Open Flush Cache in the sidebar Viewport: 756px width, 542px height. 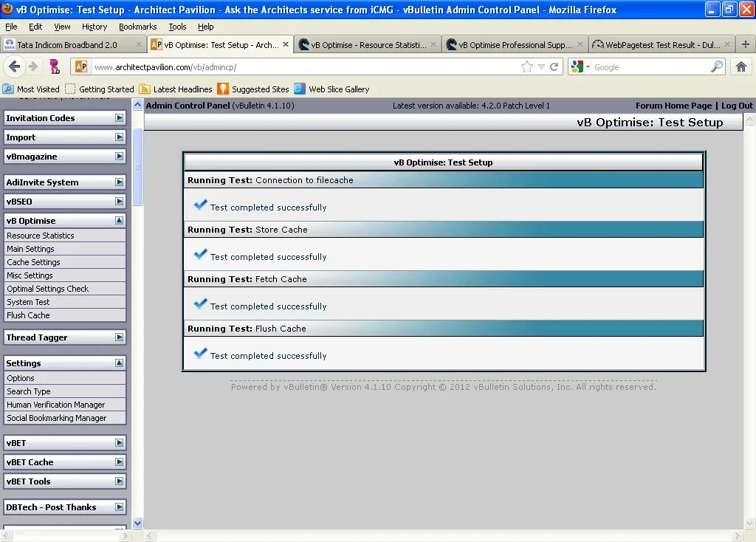(65, 315)
